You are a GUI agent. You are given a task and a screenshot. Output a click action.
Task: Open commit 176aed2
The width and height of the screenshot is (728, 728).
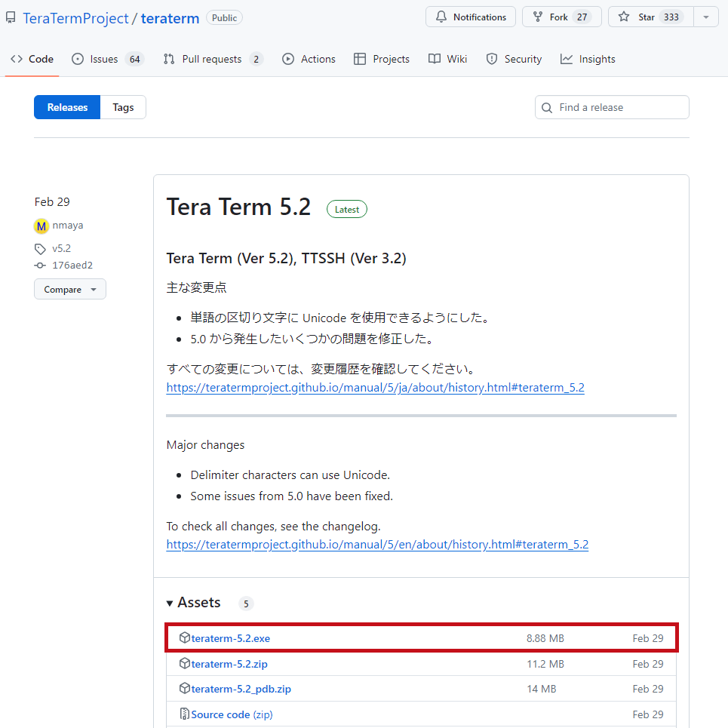(72, 265)
